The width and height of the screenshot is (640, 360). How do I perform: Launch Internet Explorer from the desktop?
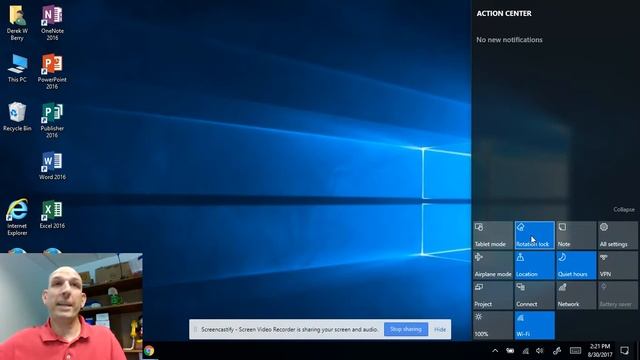pos(17,218)
